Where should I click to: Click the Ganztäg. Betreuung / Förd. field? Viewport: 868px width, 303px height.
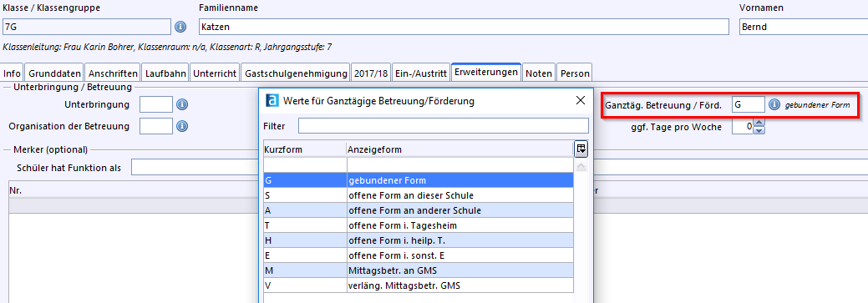point(749,104)
